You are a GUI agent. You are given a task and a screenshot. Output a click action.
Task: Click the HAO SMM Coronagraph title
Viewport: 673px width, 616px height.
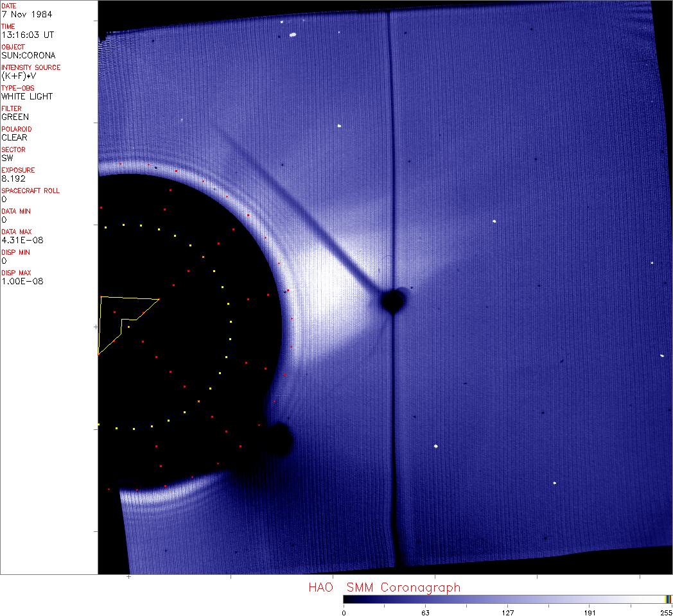(384, 587)
